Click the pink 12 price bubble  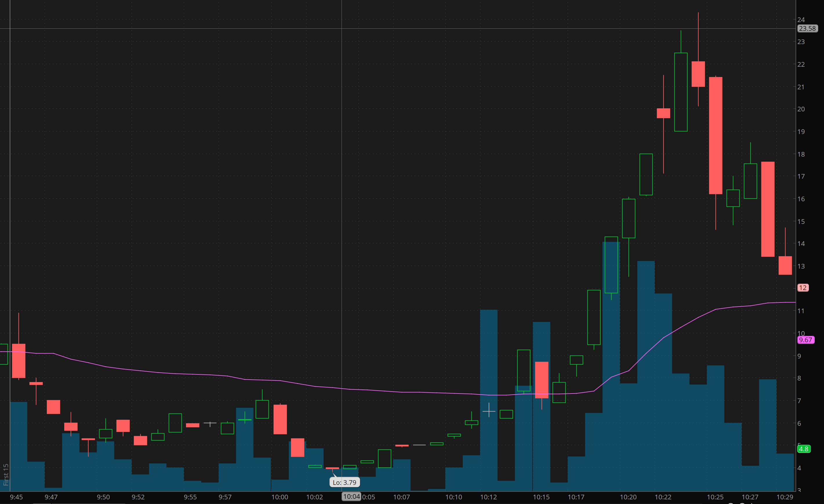tap(803, 288)
